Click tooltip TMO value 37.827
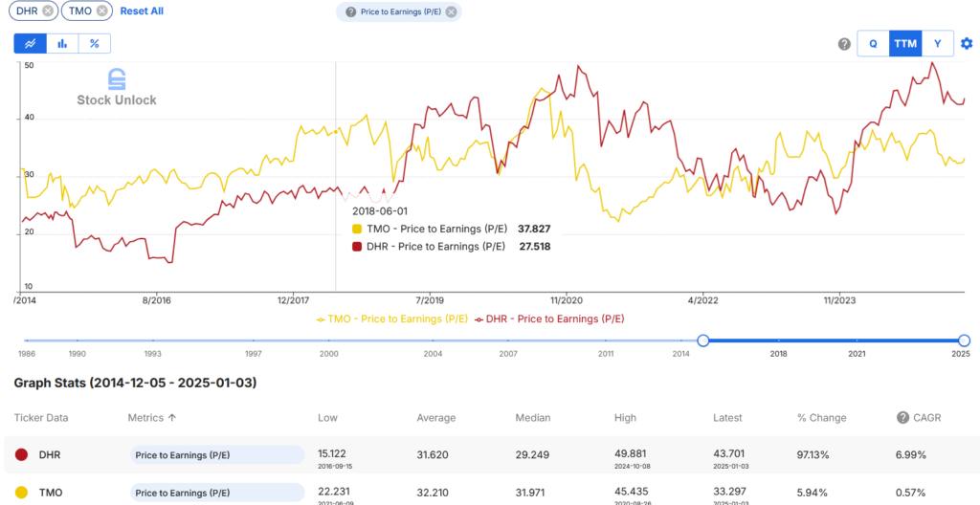The height and width of the screenshot is (505, 980). click(x=534, y=229)
